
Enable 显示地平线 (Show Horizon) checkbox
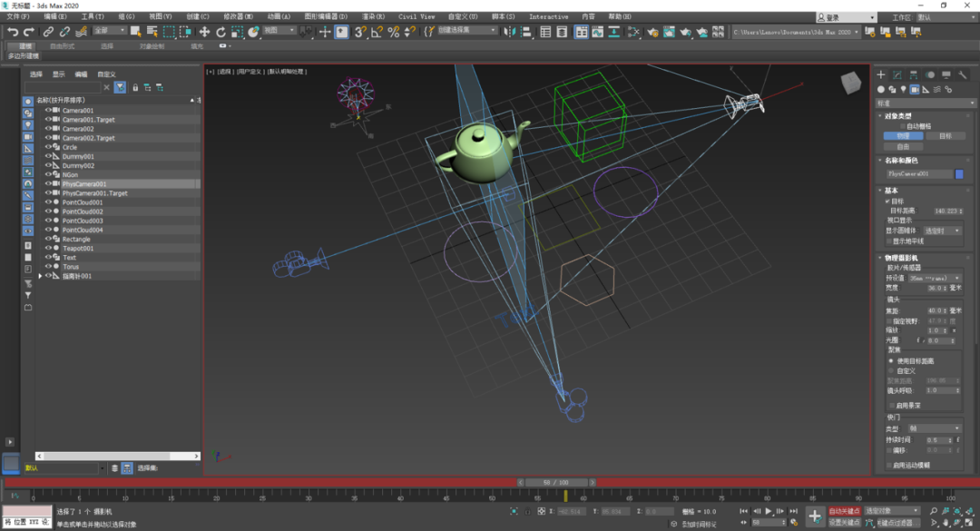tap(888, 241)
